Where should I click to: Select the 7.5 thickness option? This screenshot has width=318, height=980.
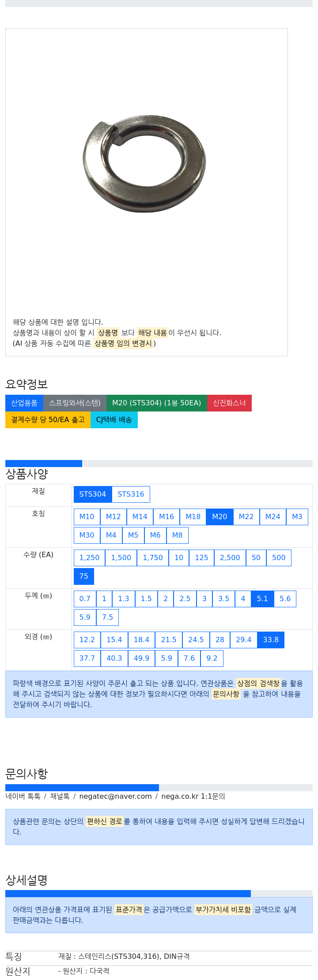click(107, 617)
